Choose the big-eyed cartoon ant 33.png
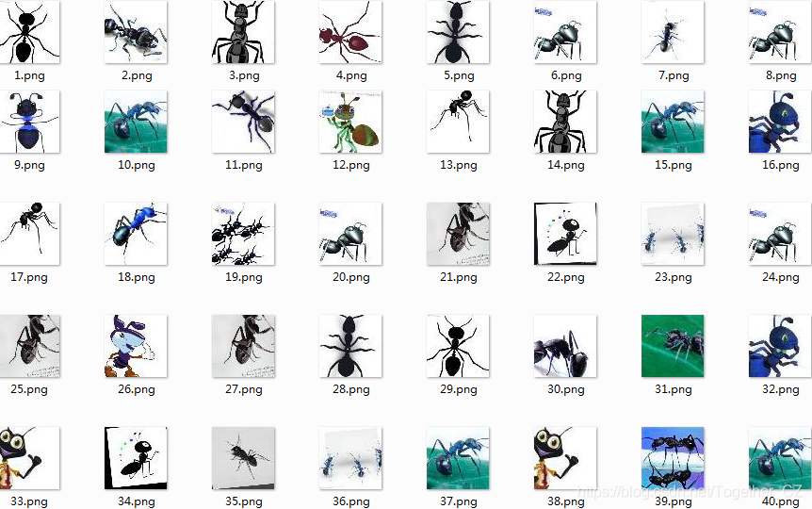The height and width of the screenshot is (509, 812). tap(28, 458)
